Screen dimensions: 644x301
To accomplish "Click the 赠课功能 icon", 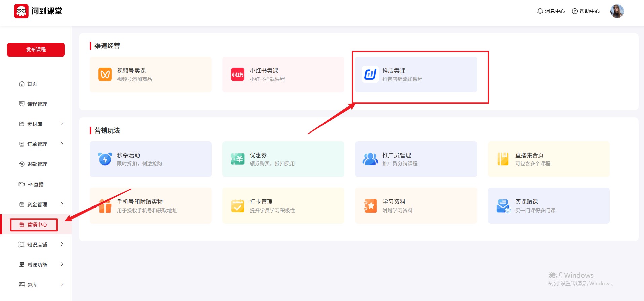I will [x=22, y=265].
